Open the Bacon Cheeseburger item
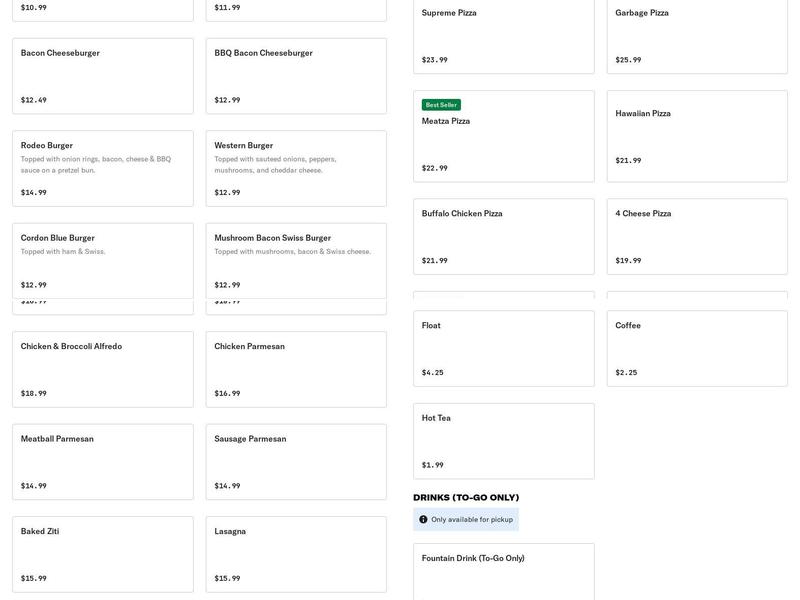 [x=102, y=76]
